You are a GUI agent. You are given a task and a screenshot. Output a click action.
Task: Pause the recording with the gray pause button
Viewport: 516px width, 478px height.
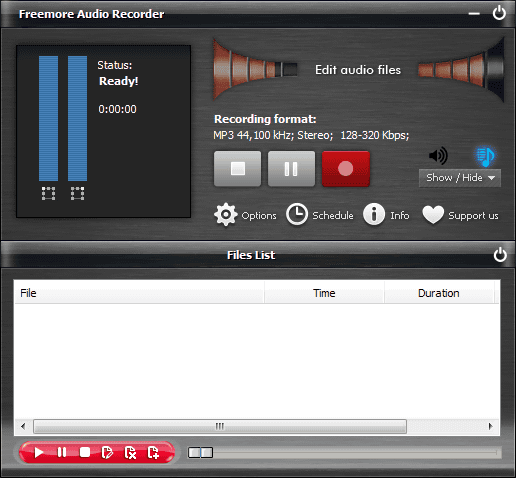[291, 169]
